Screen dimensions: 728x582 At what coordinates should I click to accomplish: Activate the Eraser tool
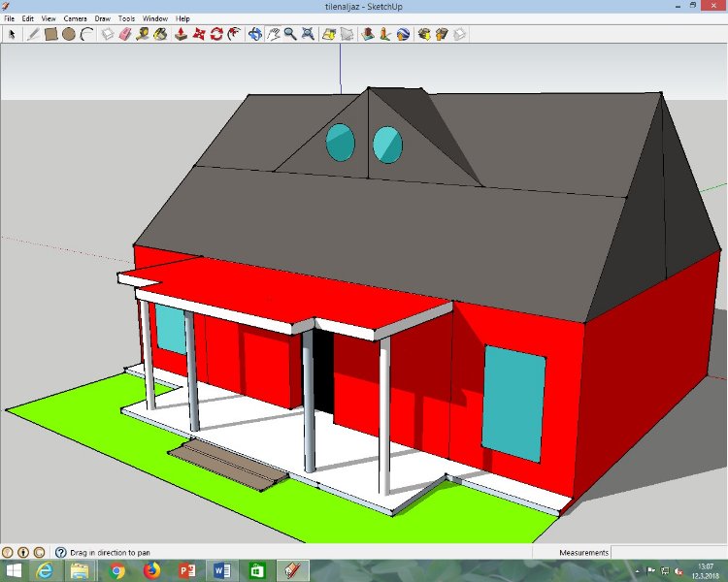[x=124, y=34]
